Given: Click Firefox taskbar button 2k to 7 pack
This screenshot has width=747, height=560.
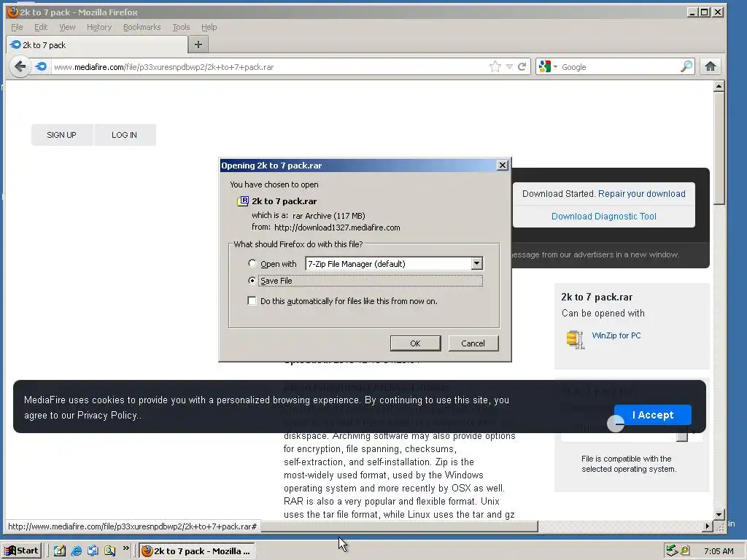Looking at the screenshot, I should (197, 551).
